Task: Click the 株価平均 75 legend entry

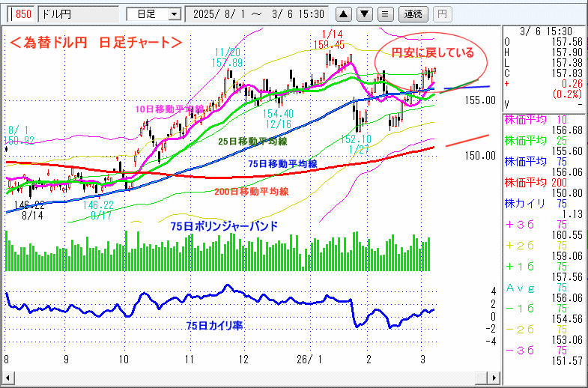Action: click(536, 162)
